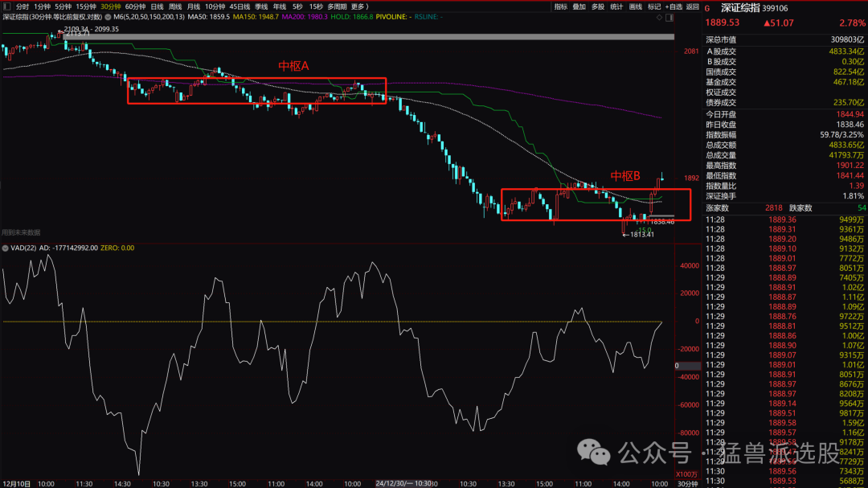Image resolution: width=868 pixels, height=488 pixels.
Task: Click the 今日开盘 value 1844.94
Action: (850, 114)
